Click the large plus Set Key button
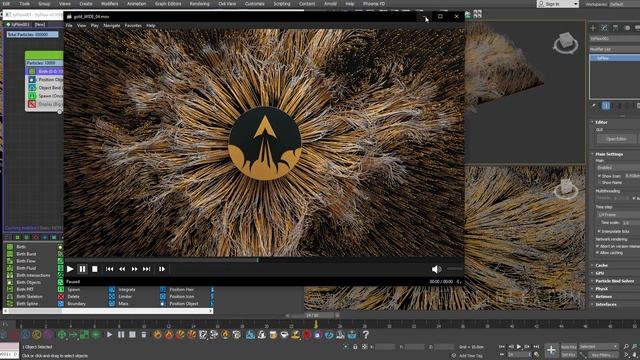This screenshot has height=360, width=640. pyautogui.click(x=551, y=350)
